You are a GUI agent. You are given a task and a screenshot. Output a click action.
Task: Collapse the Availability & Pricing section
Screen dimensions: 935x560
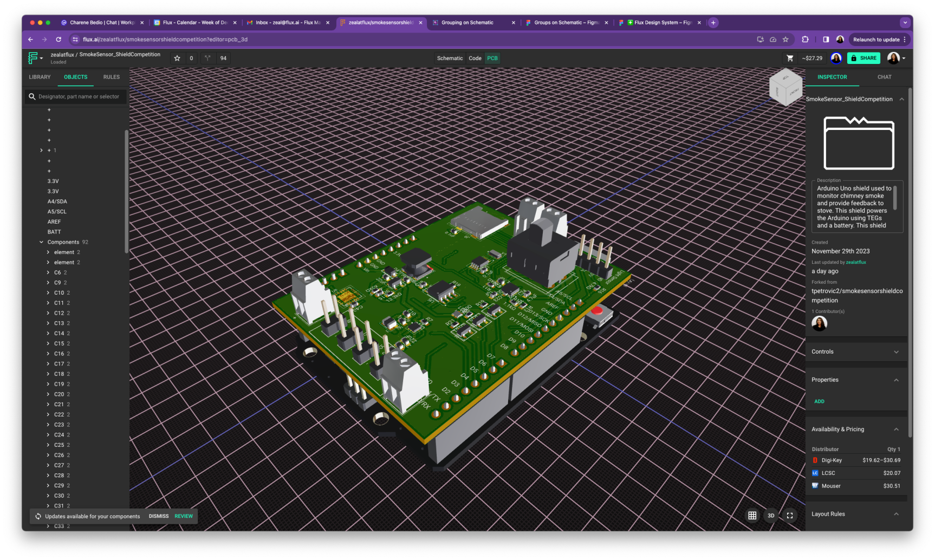pos(896,429)
